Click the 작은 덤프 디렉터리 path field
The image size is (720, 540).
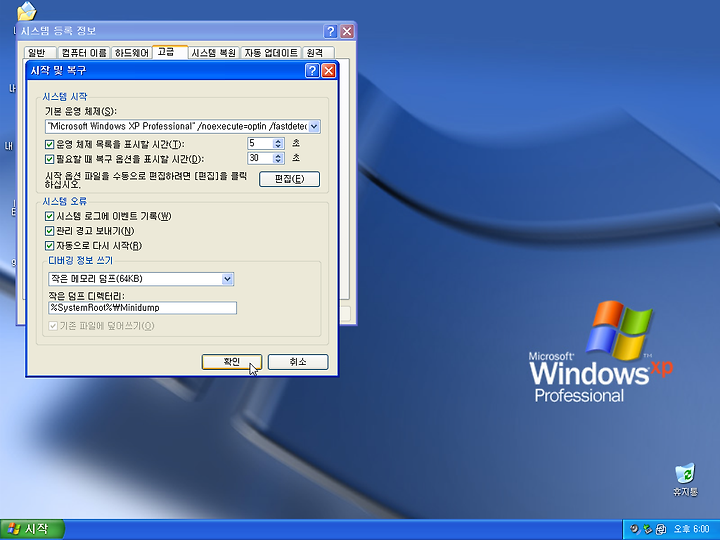click(142, 308)
